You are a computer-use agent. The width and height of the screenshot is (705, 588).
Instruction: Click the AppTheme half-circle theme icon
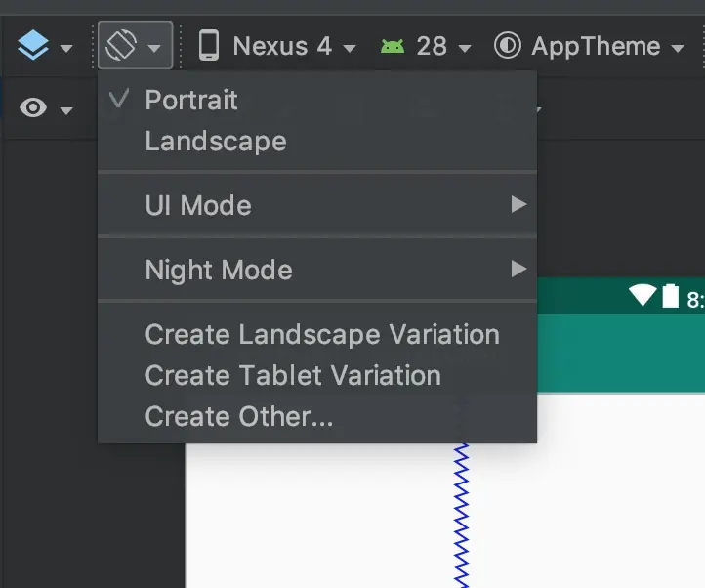coord(508,46)
